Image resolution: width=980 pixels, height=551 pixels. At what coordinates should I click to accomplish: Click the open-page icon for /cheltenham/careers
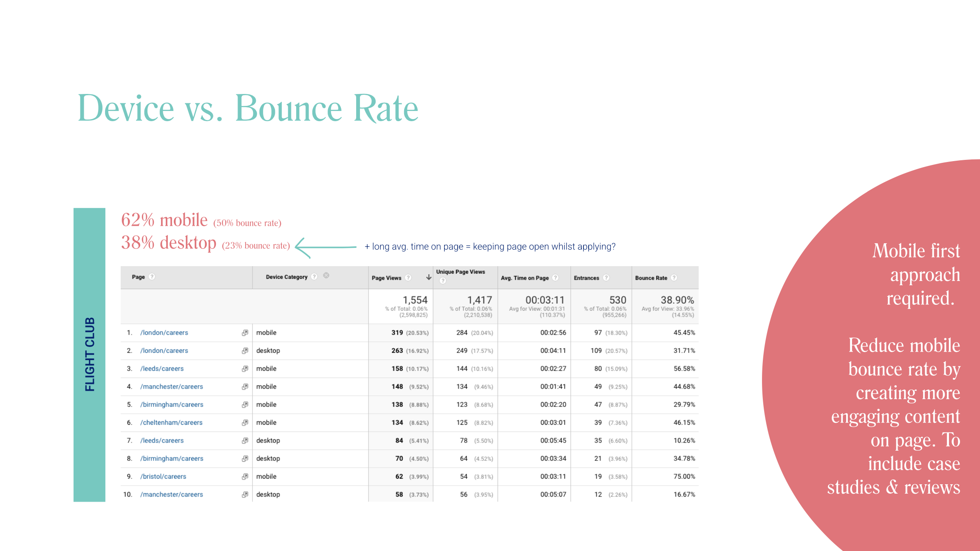[x=245, y=423]
